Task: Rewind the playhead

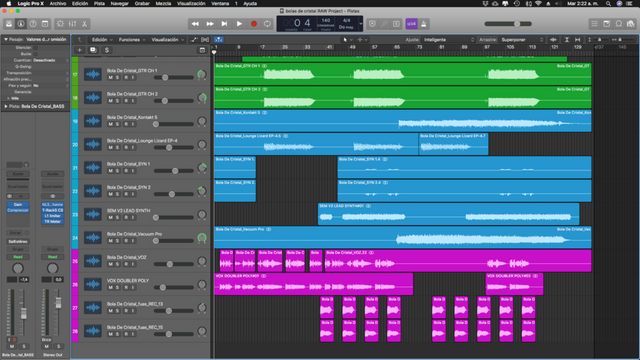Action: 195,24
